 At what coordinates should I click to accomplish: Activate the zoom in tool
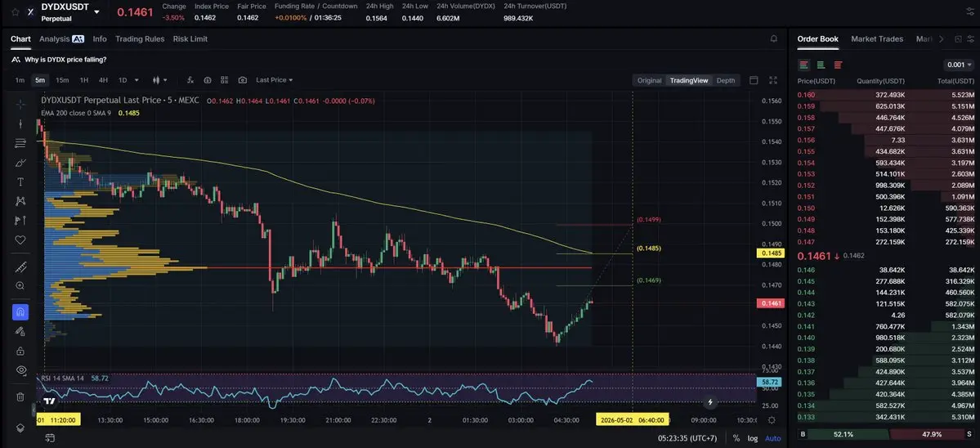click(20, 286)
